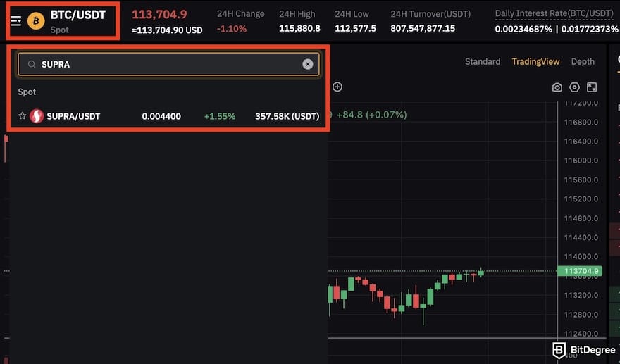Click the search magnifier icon

pos(32,64)
